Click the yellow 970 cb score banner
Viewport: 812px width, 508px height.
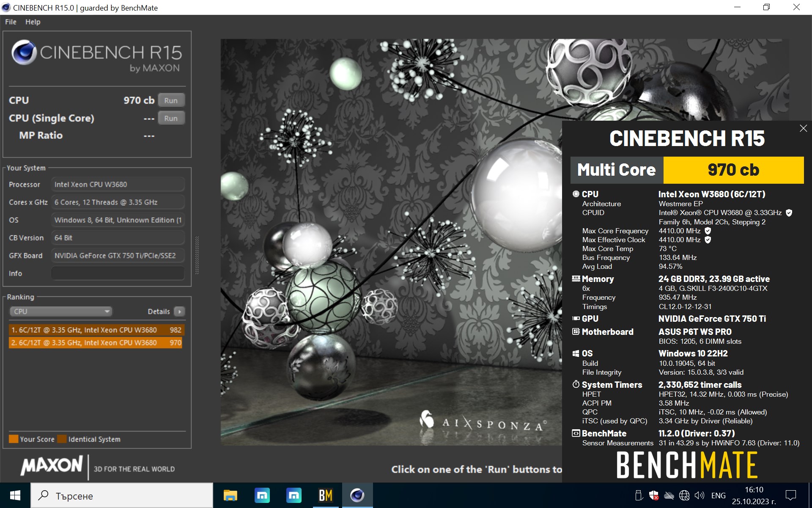pos(733,170)
